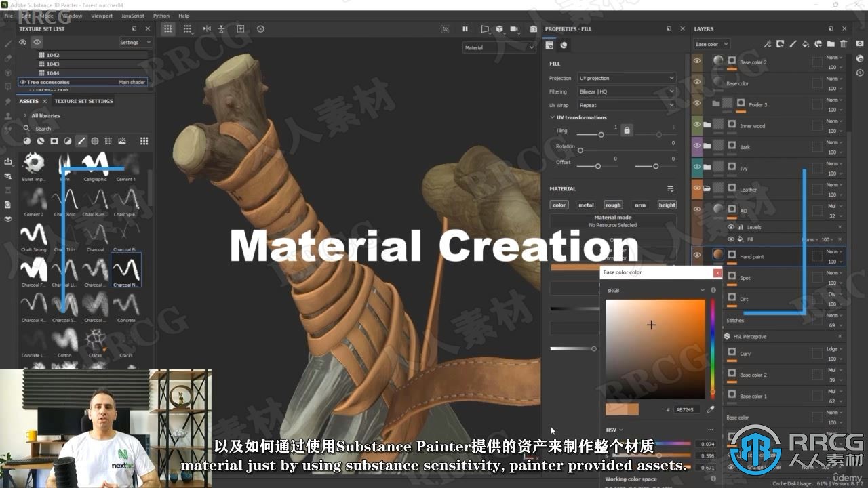Open the Window menu
This screenshot has height=488, width=868.
pos(72,16)
